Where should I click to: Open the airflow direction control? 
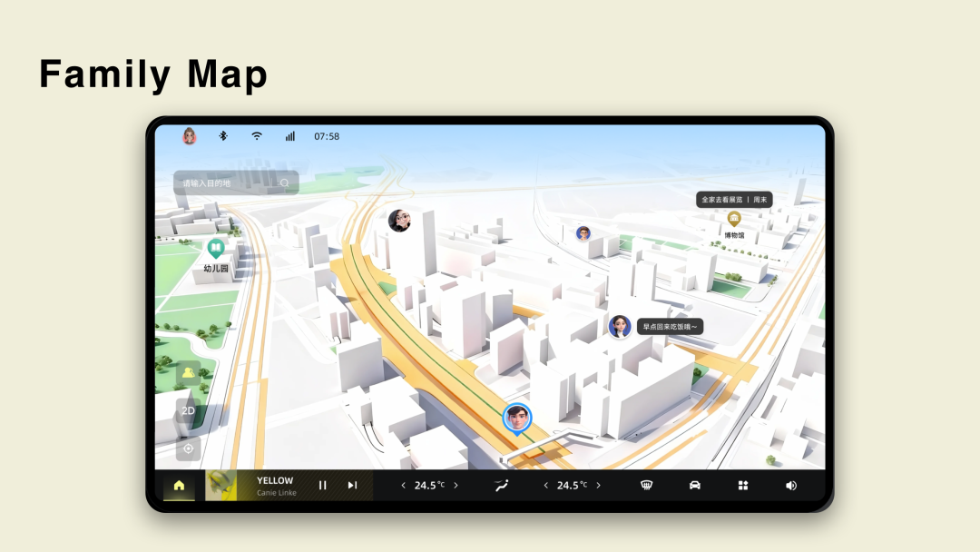click(x=501, y=485)
